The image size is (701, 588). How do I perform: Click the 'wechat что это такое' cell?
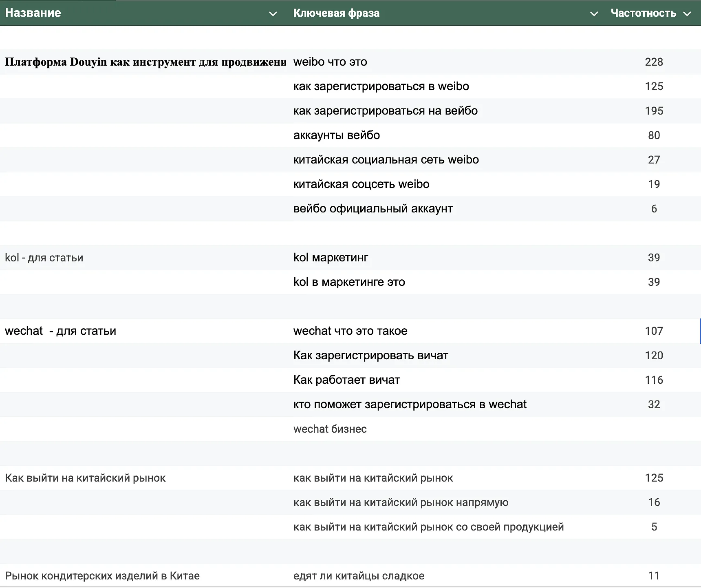pyautogui.click(x=350, y=331)
